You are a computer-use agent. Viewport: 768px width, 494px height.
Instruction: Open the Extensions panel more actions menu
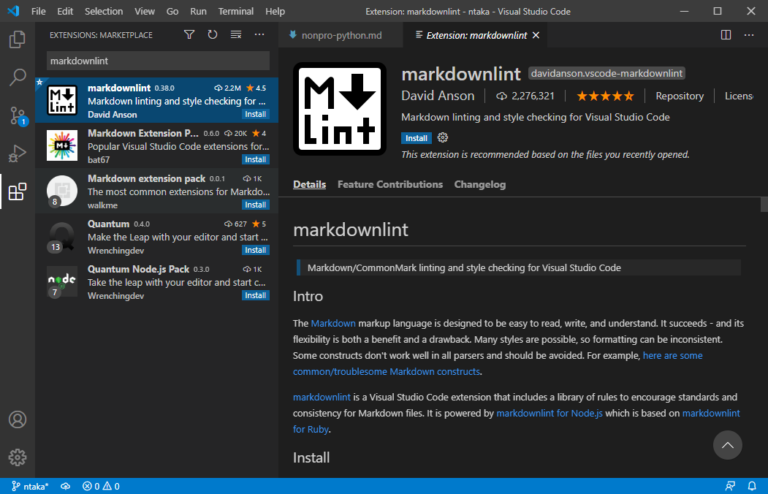click(260, 35)
